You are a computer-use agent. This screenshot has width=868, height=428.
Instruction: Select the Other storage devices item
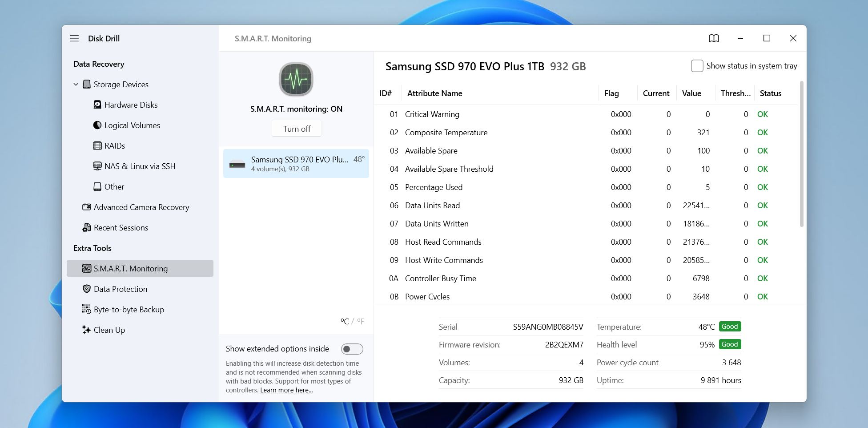click(114, 187)
